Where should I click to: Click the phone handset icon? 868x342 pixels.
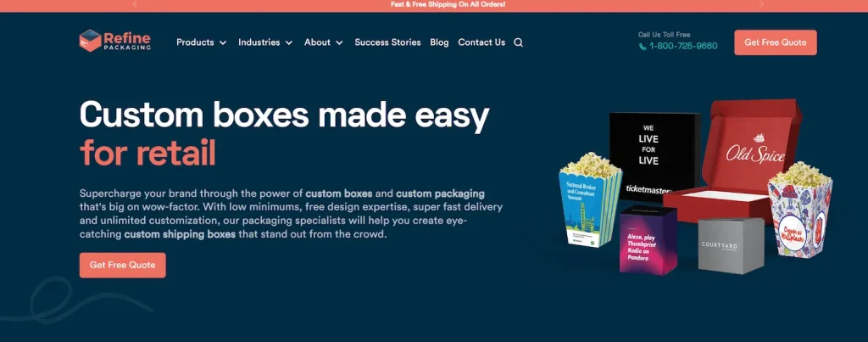643,47
